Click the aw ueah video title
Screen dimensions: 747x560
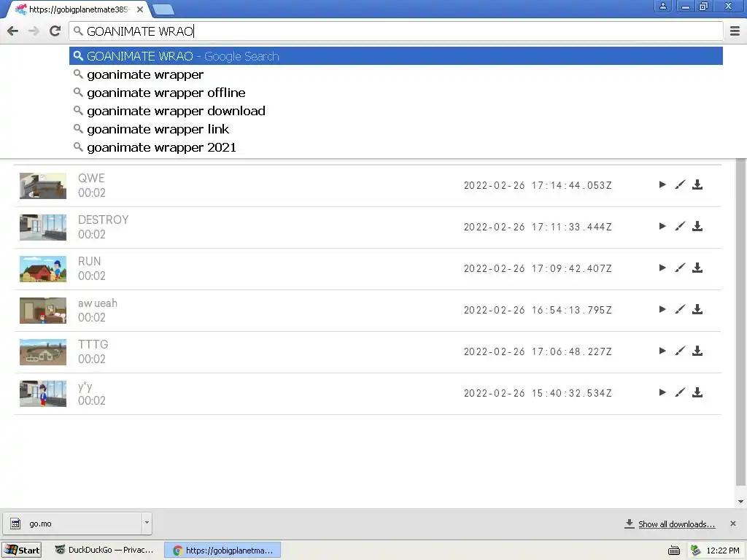click(98, 303)
